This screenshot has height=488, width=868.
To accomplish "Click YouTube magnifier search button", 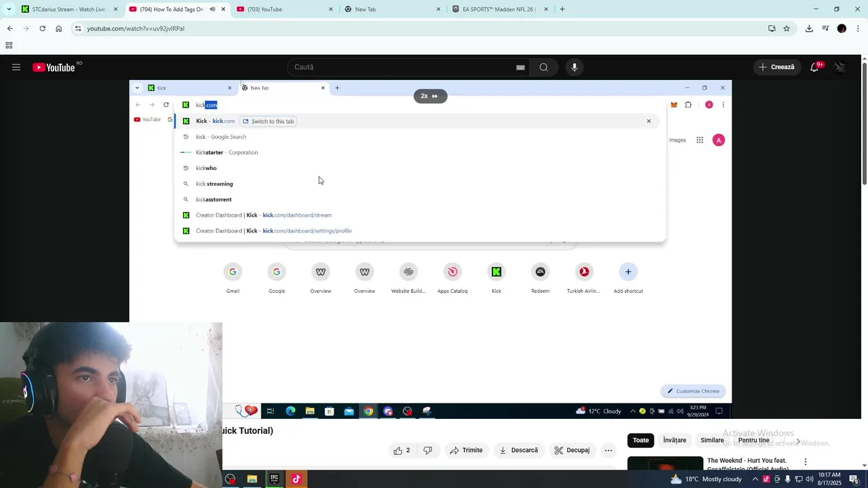I will (x=544, y=67).
